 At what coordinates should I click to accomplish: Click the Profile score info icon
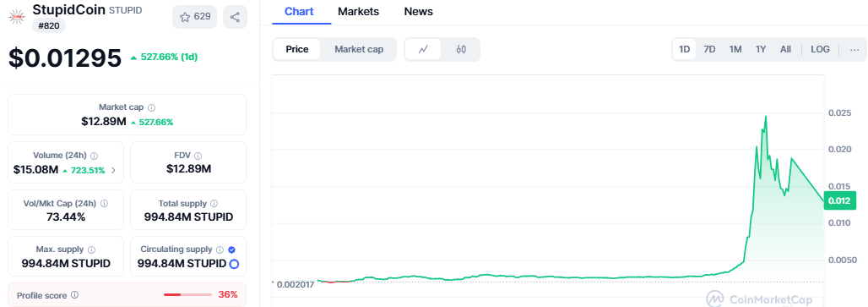tap(75, 295)
